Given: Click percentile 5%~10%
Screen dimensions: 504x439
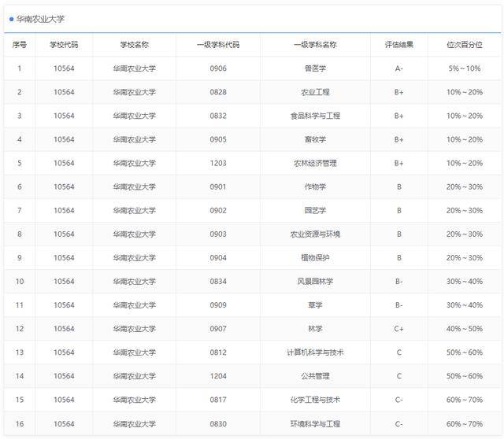Looking at the screenshot, I should (465, 68).
